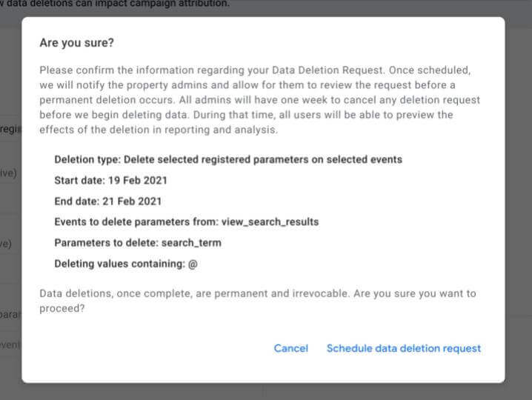Click the dimmed backdrop left of dialog
The image size is (532, 400).
coord(10,222)
